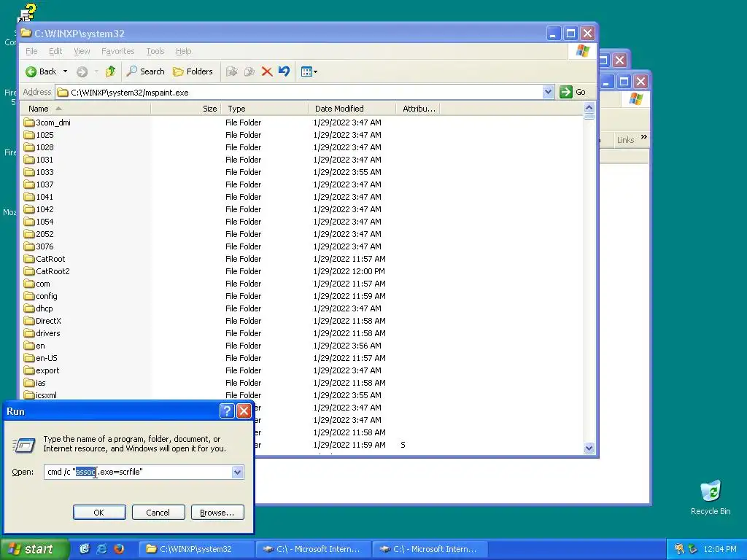747x560 pixels.
Task: Click the Copy To toolbar icon
Action: click(249, 71)
